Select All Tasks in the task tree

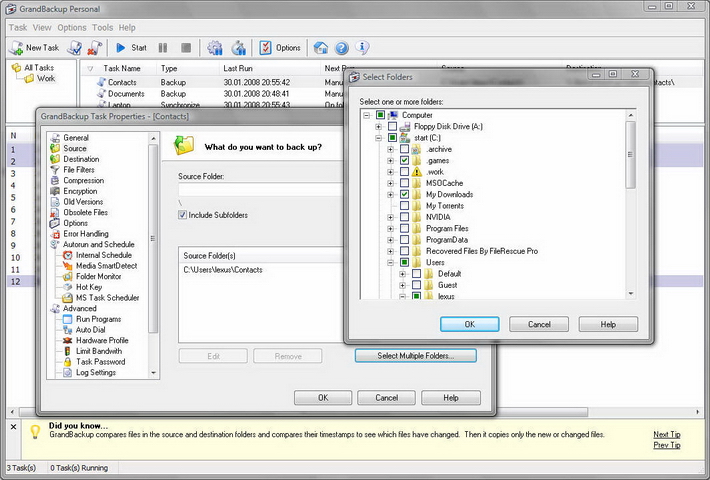click(39, 67)
